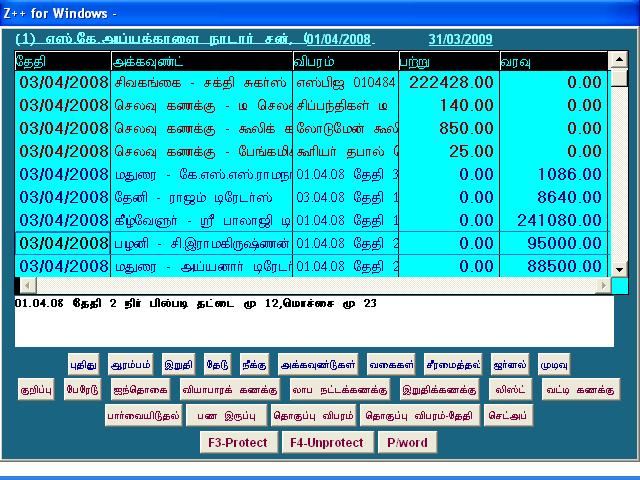The width and height of the screenshot is (640, 480).
Task: Select the தேனி - ராஜம் டிரேடர்ஸ் account cell
Action: point(202,197)
